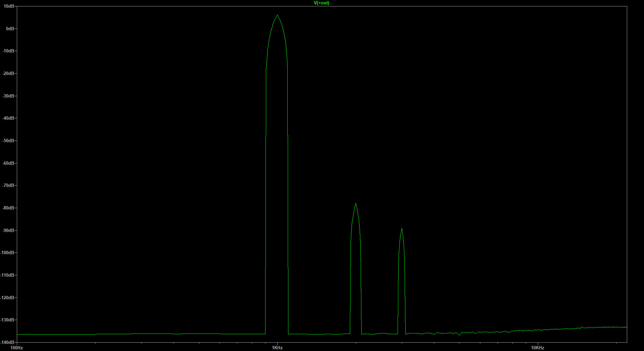This screenshot has height=351, width=644.
Task: Click the -30dB axis label
Action: 8,96
